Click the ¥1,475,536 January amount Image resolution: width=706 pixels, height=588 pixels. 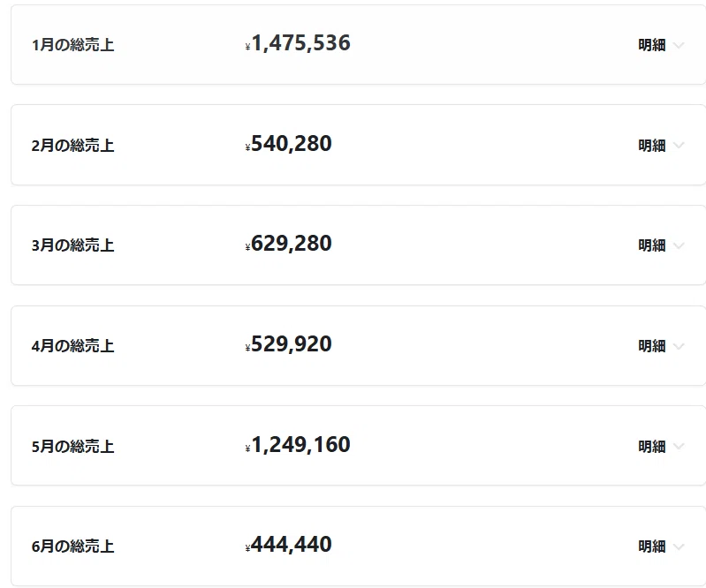(x=298, y=43)
